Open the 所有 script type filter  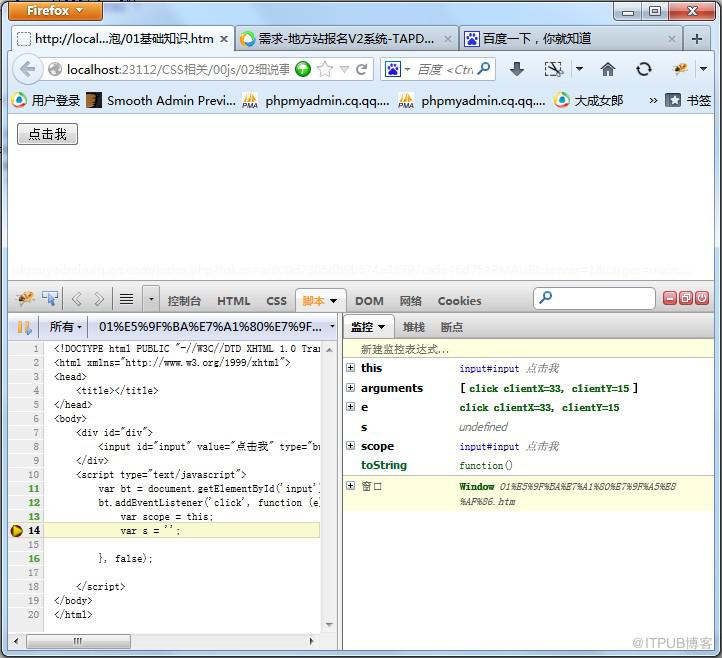pyautogui.click(x=65, y=327)
